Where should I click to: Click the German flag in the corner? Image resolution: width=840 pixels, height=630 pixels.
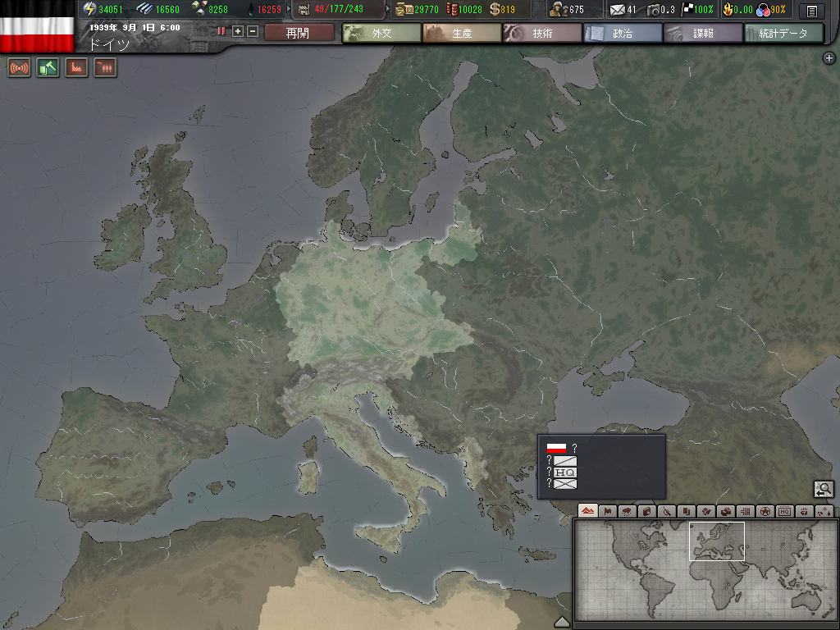pos(37,27)
